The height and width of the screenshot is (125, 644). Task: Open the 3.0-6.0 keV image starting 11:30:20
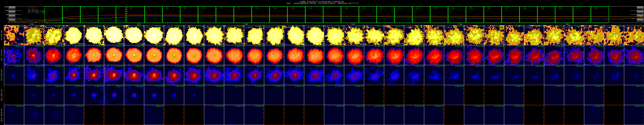click(134, 35)
